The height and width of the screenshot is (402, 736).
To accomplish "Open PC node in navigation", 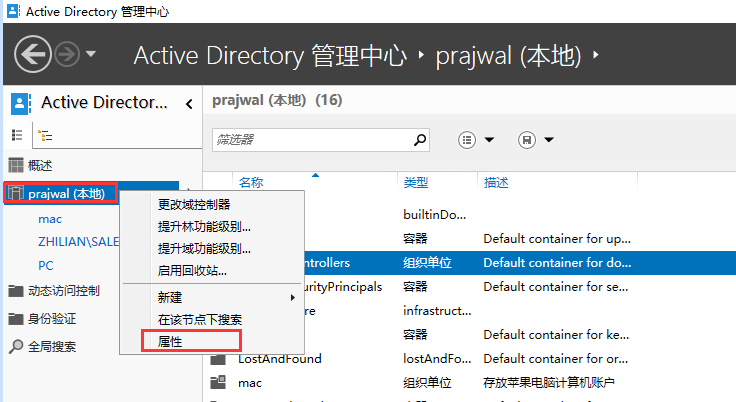I will click(x=46, y=266).
